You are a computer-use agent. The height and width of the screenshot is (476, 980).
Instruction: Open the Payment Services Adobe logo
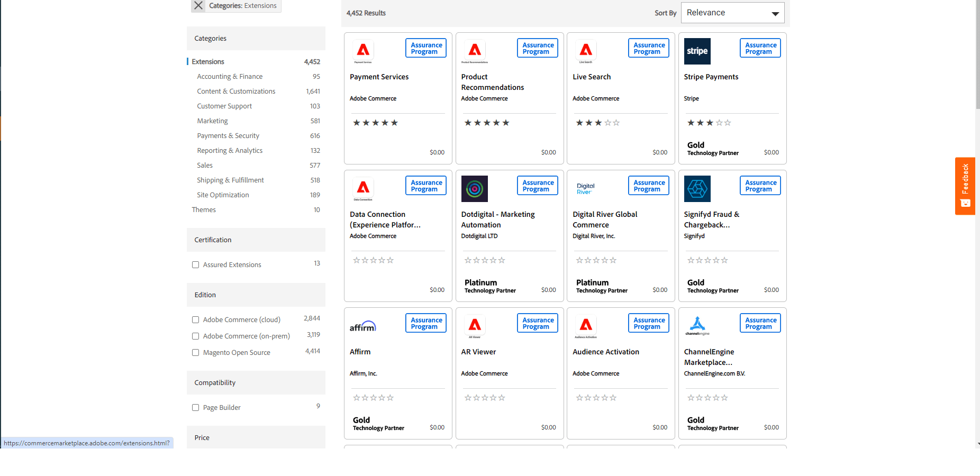point(363,51)
